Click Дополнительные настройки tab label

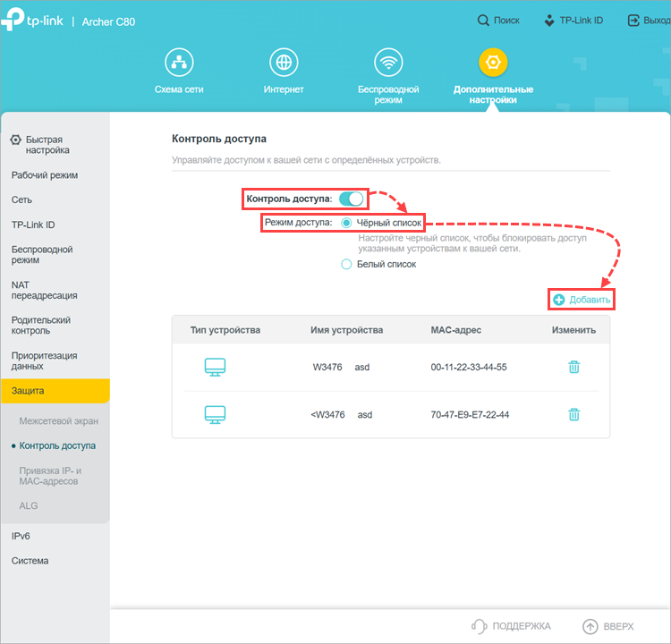coord(493,95)
